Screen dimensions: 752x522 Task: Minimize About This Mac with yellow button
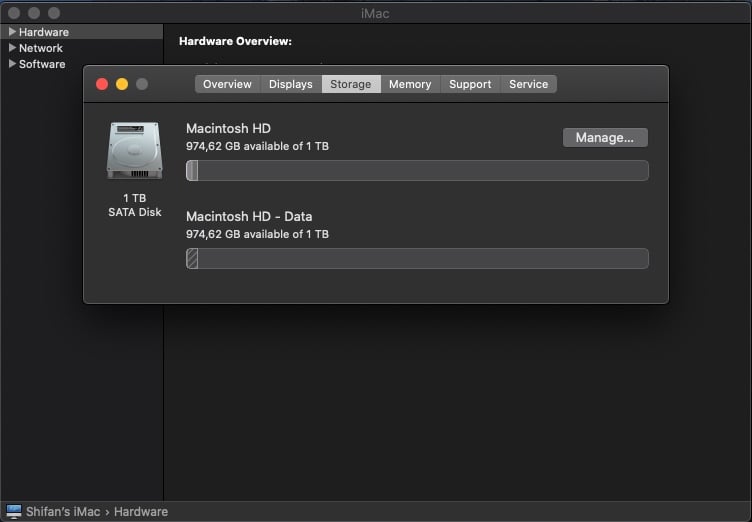point(122,84)
